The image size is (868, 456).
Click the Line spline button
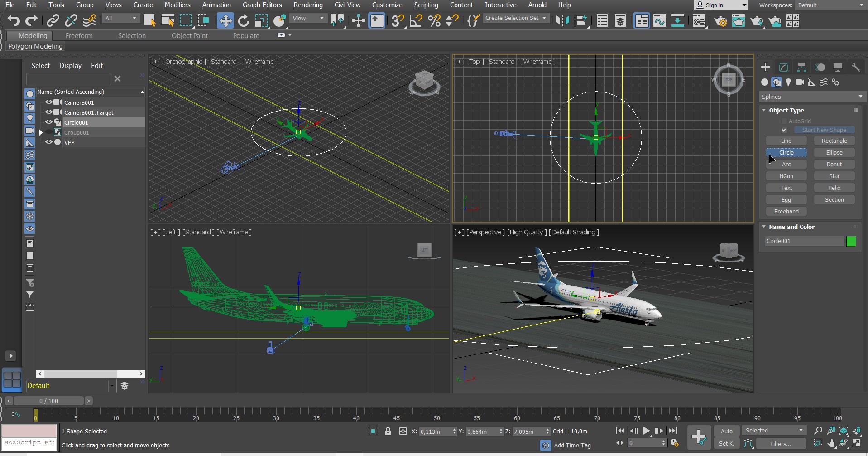click(786, 141)
